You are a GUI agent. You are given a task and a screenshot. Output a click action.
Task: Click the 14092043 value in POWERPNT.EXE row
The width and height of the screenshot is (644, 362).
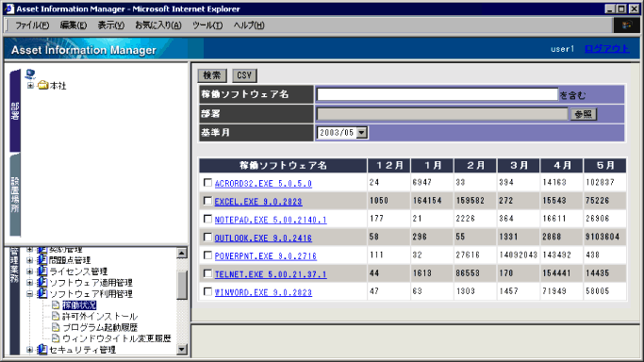point(519,255)
